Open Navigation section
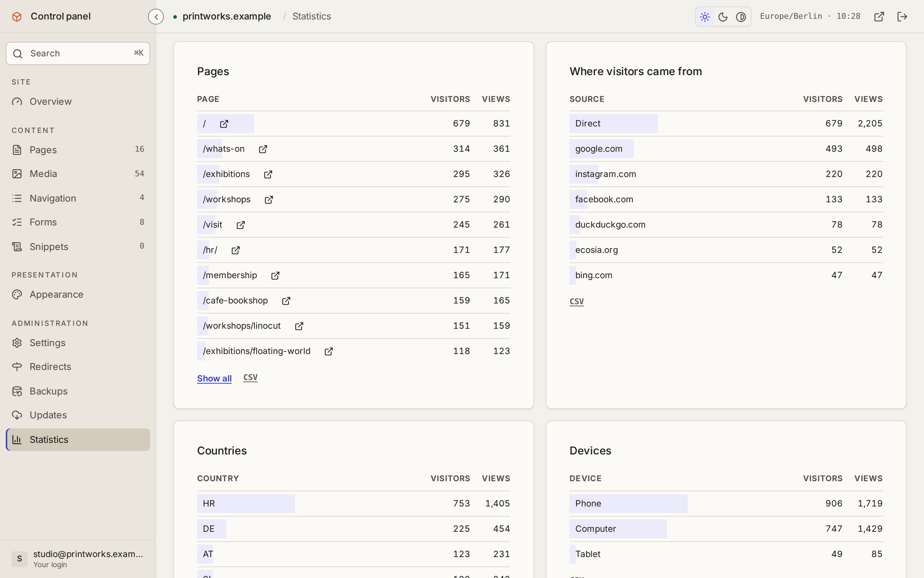The height and width of the screenshot is (578, 924). coord(78,198)
